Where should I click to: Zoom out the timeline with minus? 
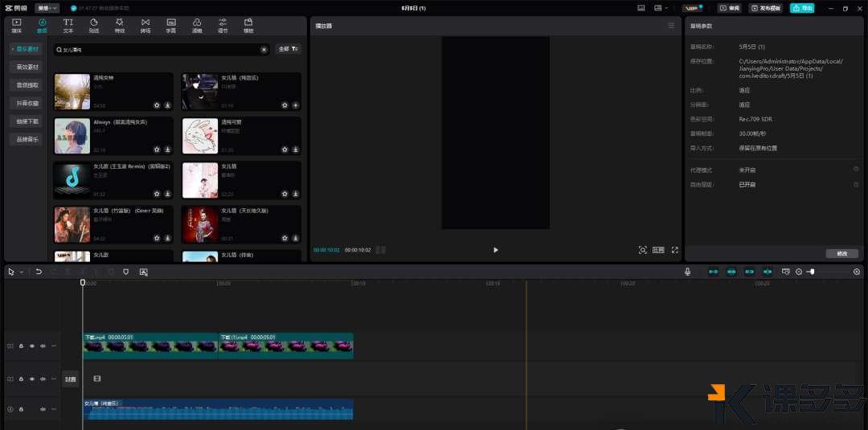(x=799, y=272)
